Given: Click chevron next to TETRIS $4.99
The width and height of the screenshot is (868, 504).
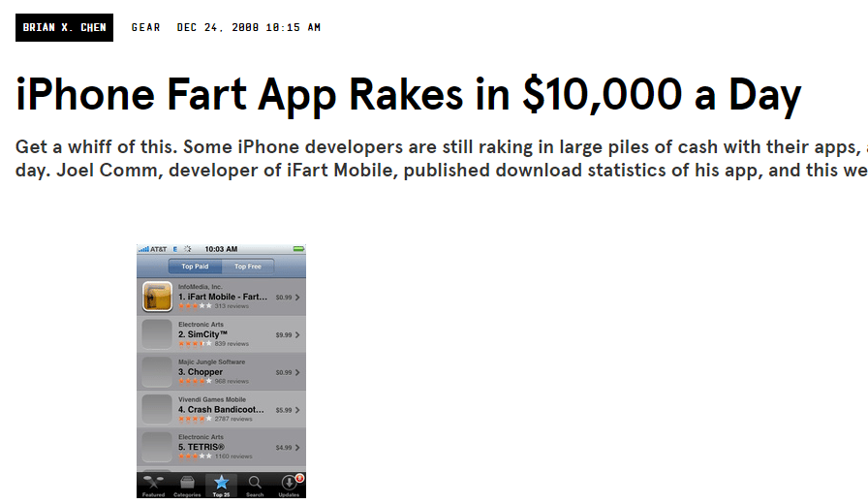Looking at the screenshot, I should [297, 448].
